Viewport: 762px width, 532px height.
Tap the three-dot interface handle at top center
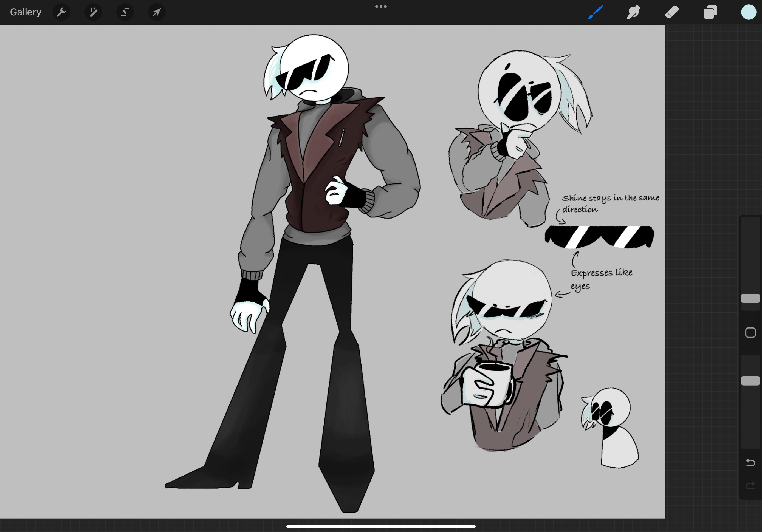pos(381,6)
